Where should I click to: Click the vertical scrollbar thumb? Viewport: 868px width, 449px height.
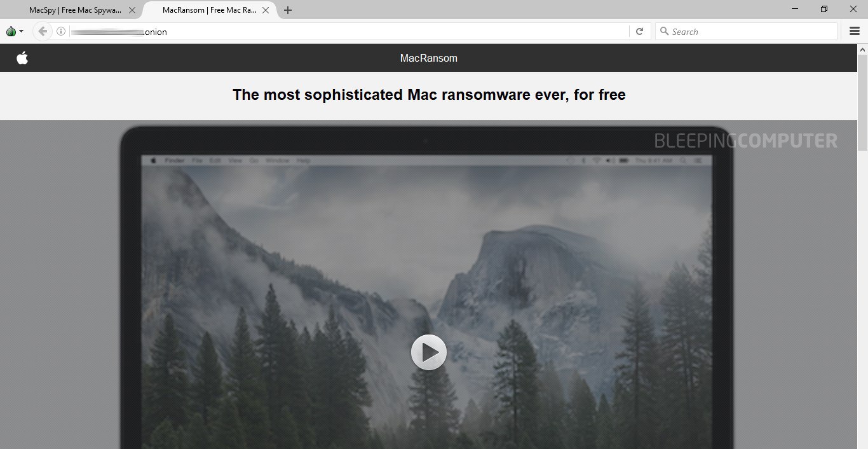[863, 103]
